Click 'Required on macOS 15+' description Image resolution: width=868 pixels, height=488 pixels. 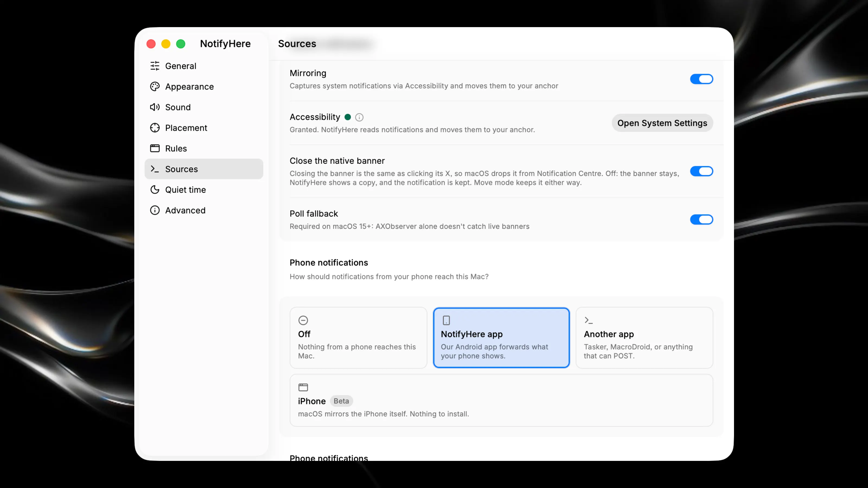point(409,226)
